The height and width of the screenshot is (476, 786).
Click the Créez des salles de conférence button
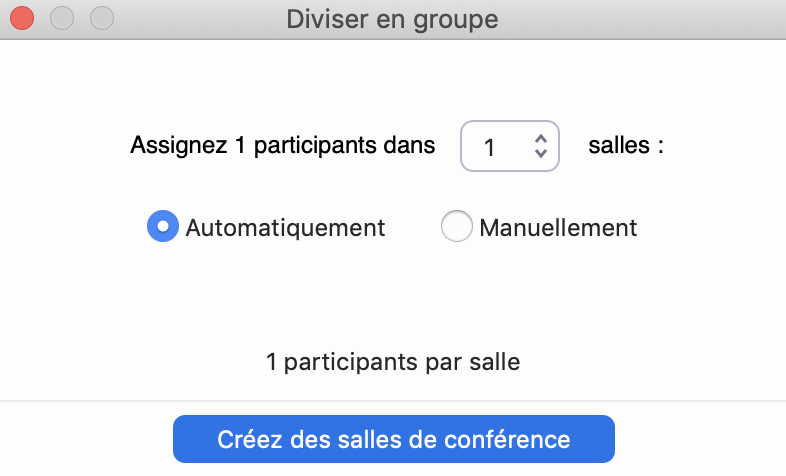pyautogui.click(x=393, y=439)
